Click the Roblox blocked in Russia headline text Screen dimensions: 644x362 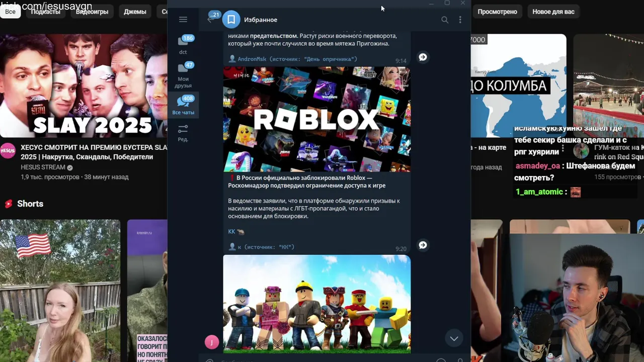click(x=307, y=182)
